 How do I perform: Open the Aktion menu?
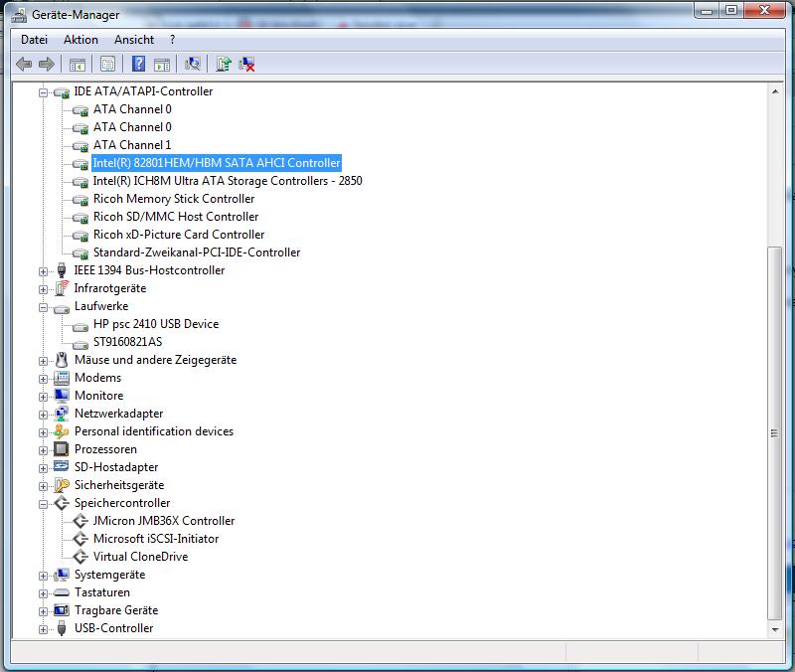80,40
